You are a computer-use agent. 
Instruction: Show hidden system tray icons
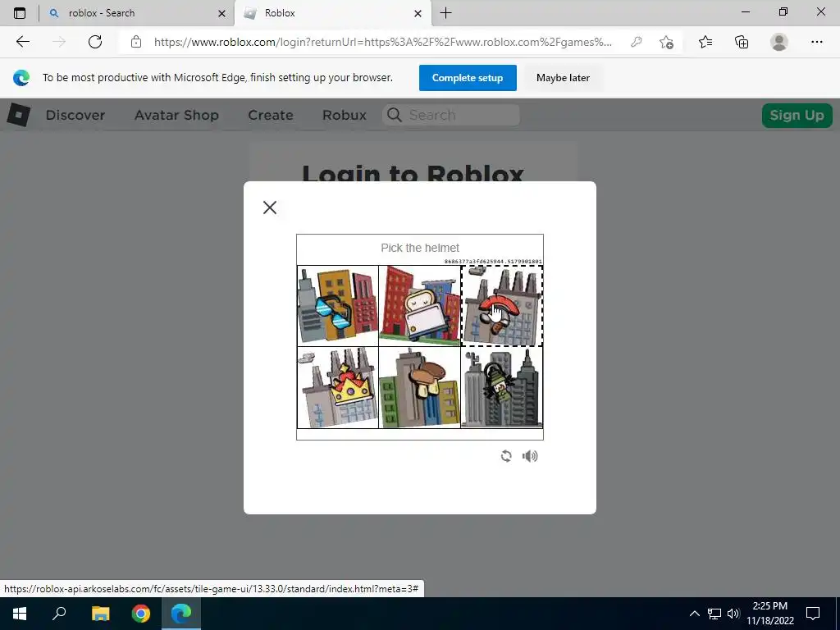click(694, 614)
